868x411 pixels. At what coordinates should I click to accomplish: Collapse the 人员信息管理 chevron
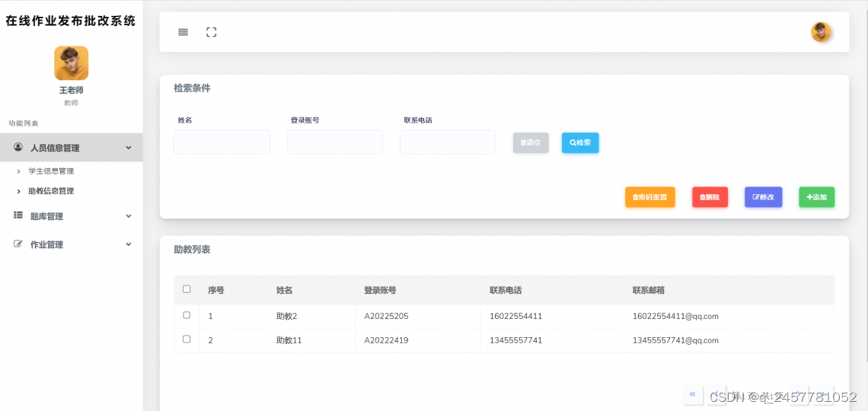pyautogui.click(x=129, y=148)
